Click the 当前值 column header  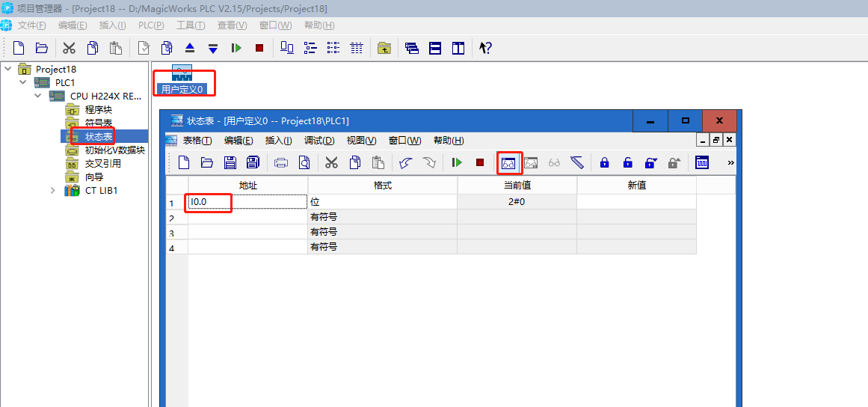pyautogui.click(x=517, y=186)
